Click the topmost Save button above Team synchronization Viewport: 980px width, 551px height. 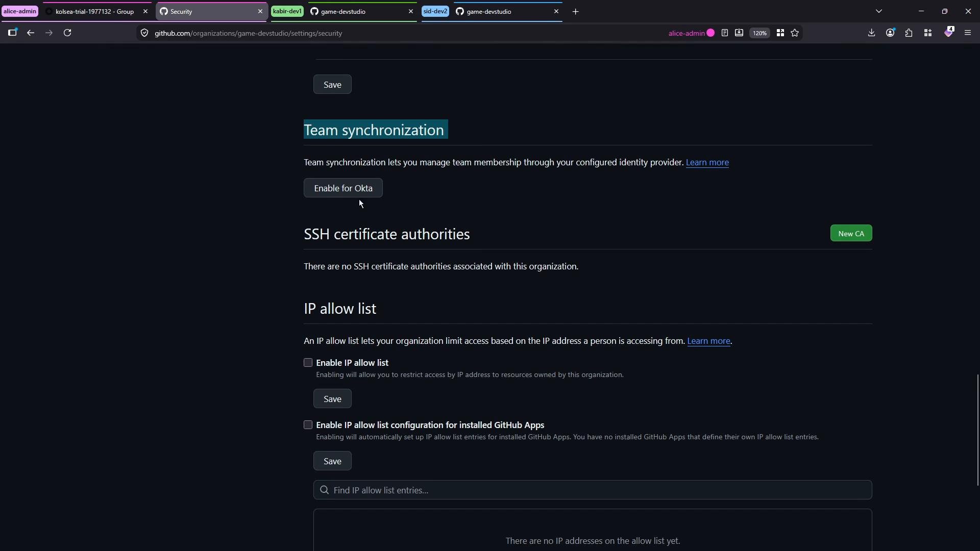[x=332, y=85]
